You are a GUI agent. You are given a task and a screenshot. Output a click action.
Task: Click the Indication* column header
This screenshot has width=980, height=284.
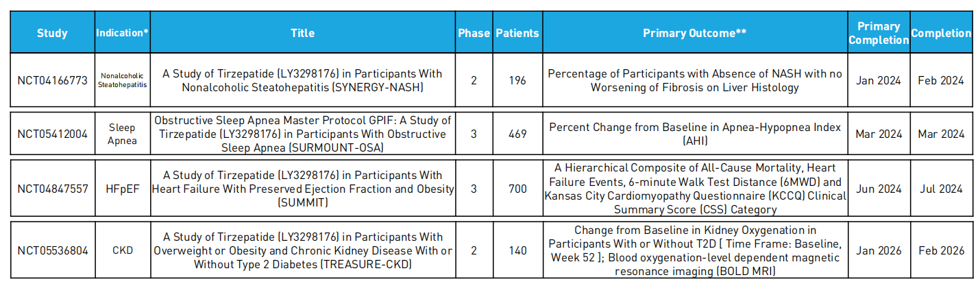pyautogui.click(x=123, y=33)
